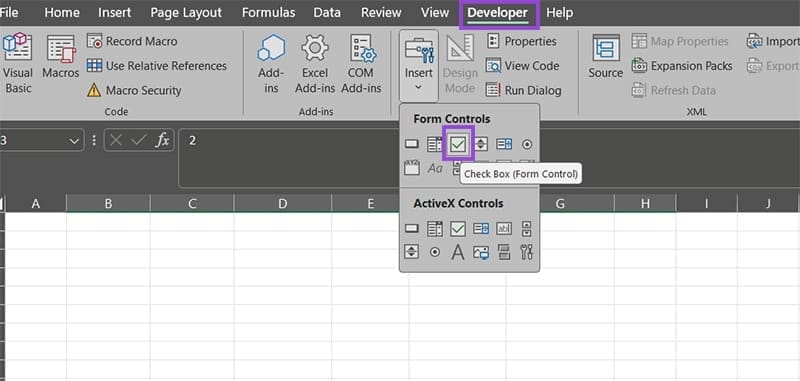The width and height of the screenshot is (800, 381).
Task: Insert ActiveX Spin Button
Action: [411, 252]
